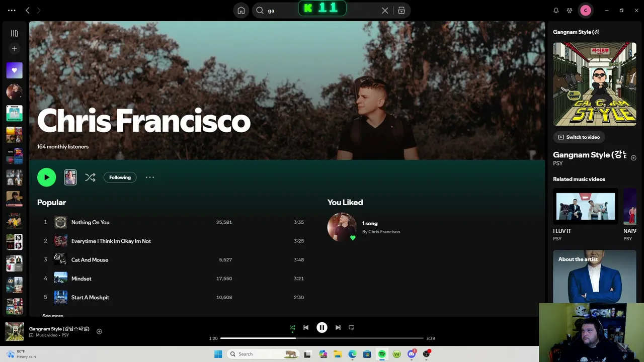
Task: Open the You Liked '1 song' entry
Action: point(370,223)
